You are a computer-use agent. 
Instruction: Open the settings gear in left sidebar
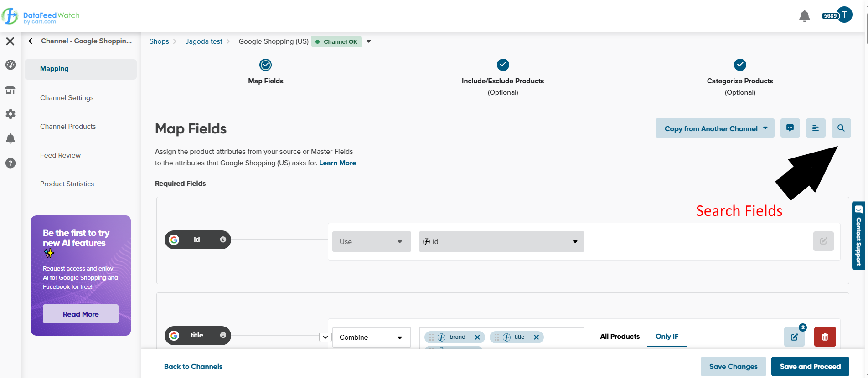pos(10,114)
